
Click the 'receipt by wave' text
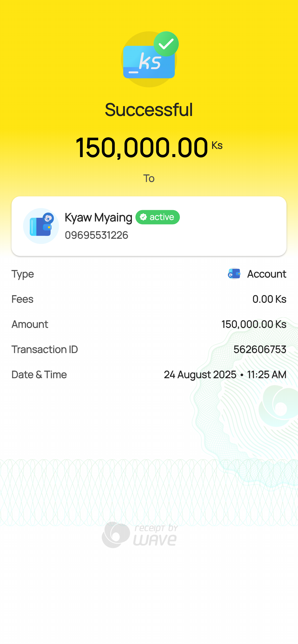[x=155, y=535]
